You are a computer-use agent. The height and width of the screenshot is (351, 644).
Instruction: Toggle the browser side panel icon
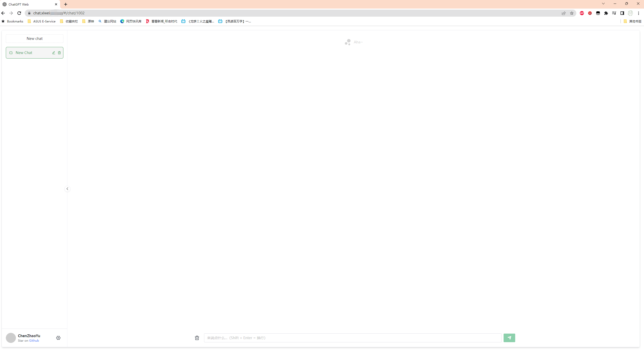622,13
